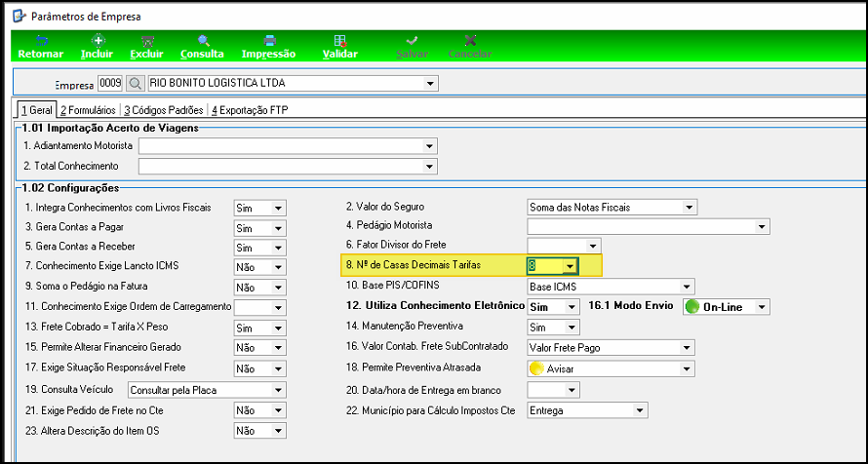Open Frete Cobrado = Tarifa X Peso dropdown
The height and width of the screenshot is (464, 868).
tap(279, 328)
